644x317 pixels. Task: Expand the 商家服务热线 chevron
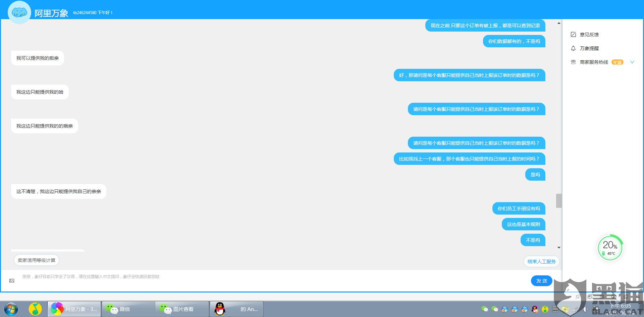coord(632,62)
